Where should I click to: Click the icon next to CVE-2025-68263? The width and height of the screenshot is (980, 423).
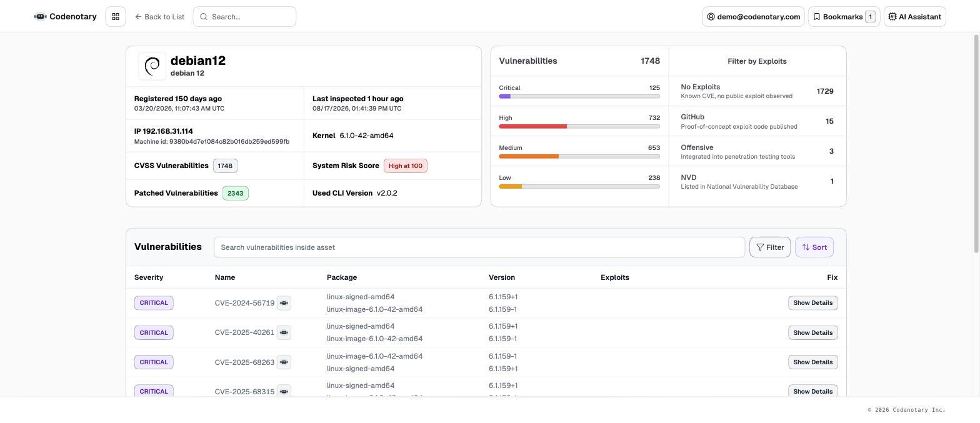click(284, 362)
